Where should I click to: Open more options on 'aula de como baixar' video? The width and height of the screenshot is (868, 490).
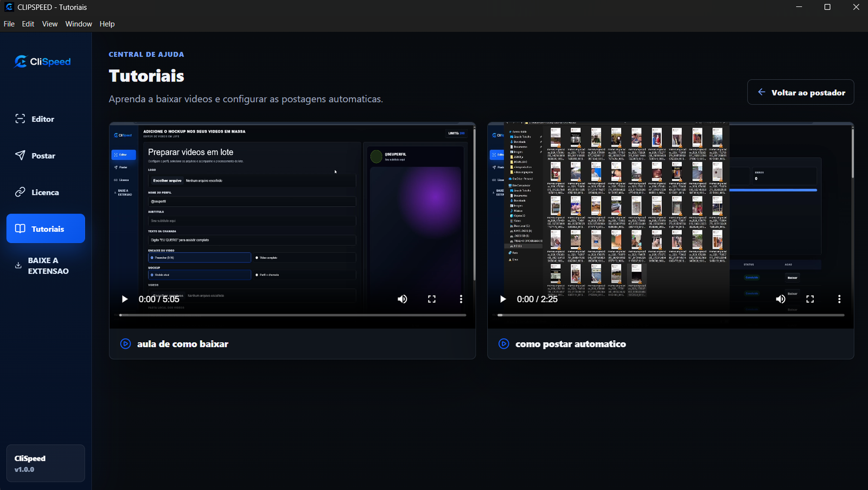coord(461,299)
